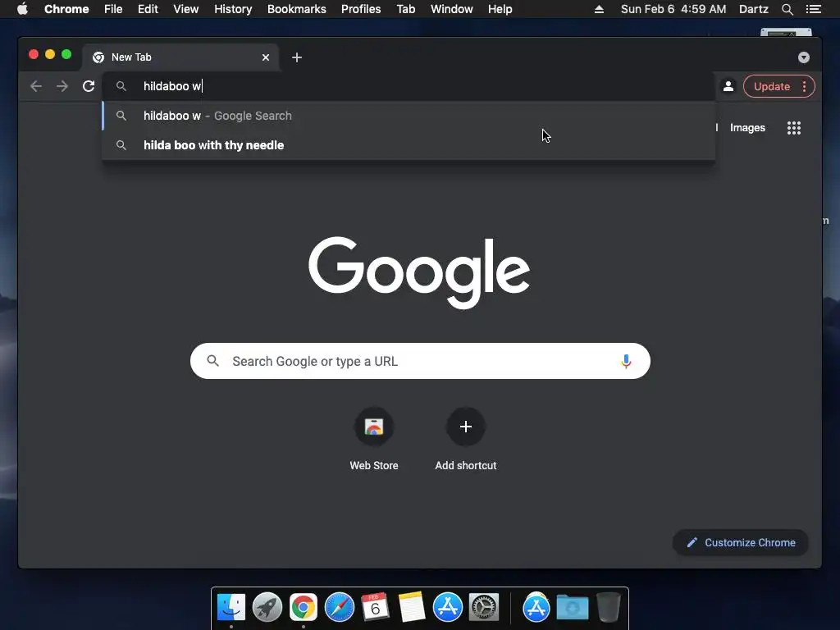Open the Images link
Viewport: 840px width, 630px height.
point(747,127)
